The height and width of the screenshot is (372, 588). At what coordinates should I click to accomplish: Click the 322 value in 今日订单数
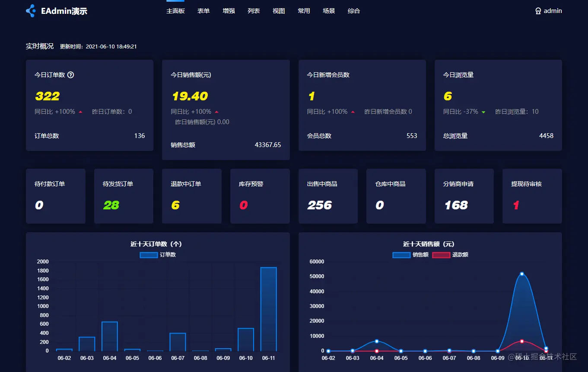pos(48,96)
